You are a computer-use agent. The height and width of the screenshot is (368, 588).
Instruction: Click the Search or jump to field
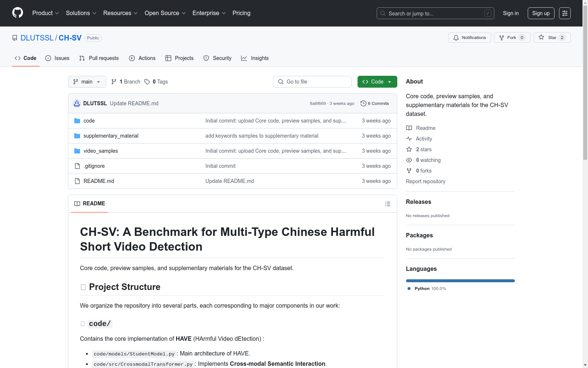435,13
